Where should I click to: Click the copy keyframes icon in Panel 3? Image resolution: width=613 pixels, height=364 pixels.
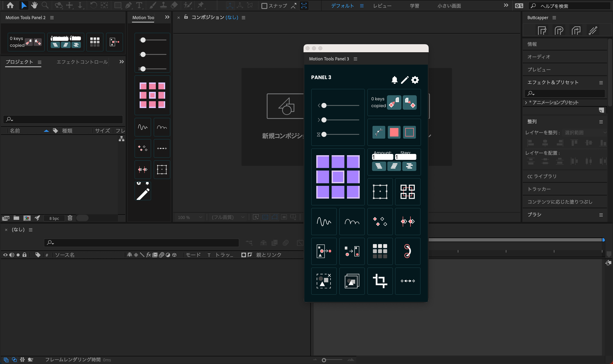(x=394, y=102)
